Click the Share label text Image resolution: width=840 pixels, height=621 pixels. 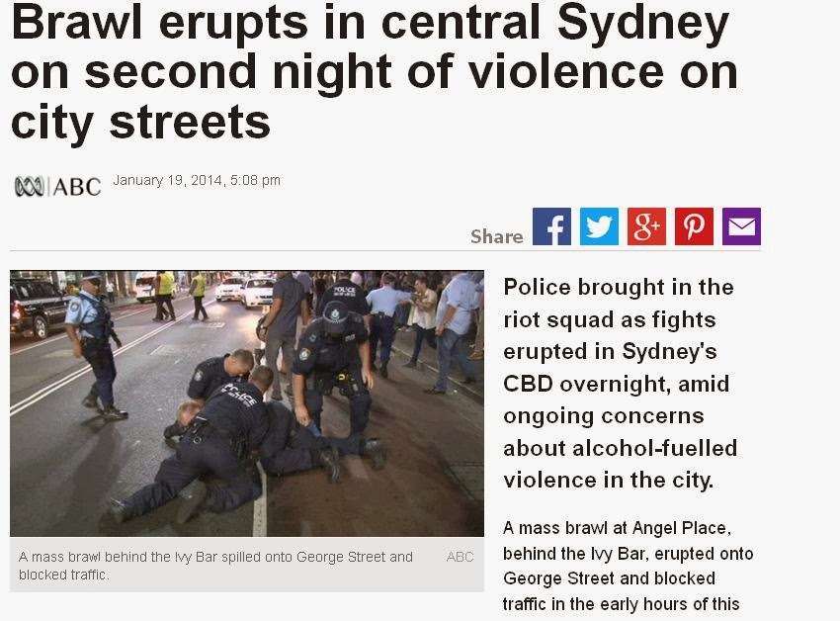(497, 236)
